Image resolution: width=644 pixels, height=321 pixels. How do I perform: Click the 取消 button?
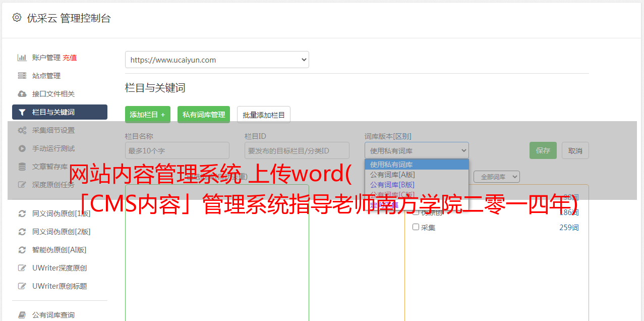[575, 150]
